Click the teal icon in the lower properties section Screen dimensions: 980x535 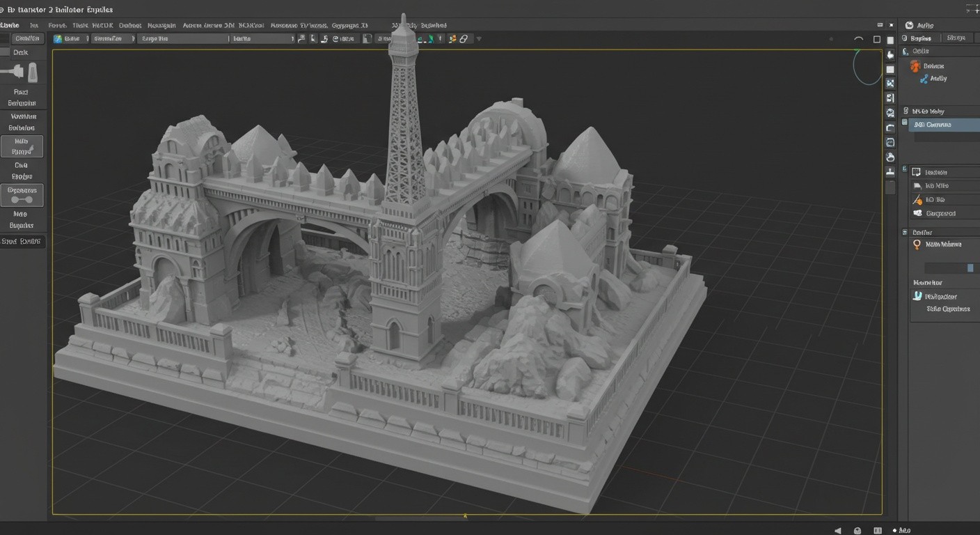tap(917, 296)
